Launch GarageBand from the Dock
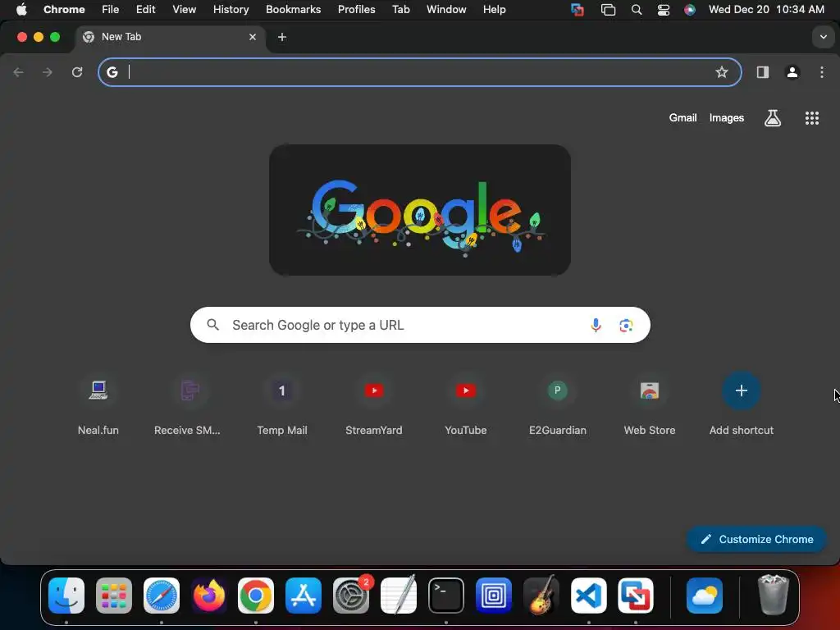840x630 pixels. pos(541,596)
